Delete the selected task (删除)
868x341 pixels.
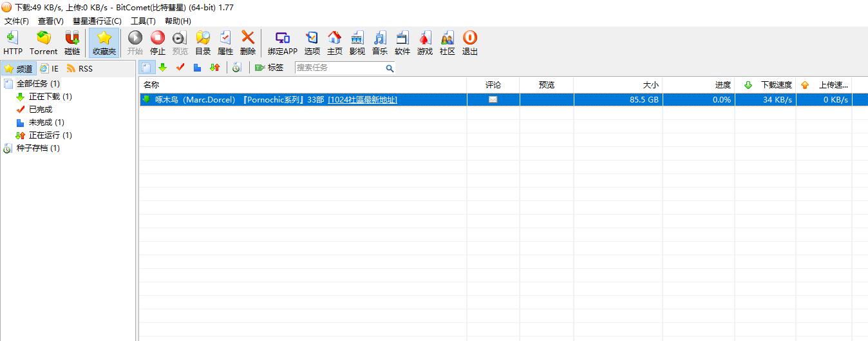(x=248, y=43)
